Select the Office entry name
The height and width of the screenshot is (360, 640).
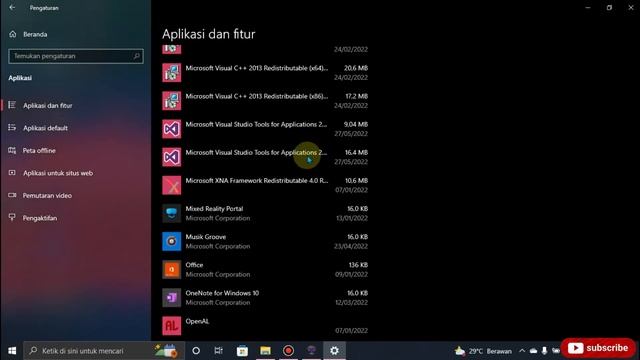(x=194, y=265)
